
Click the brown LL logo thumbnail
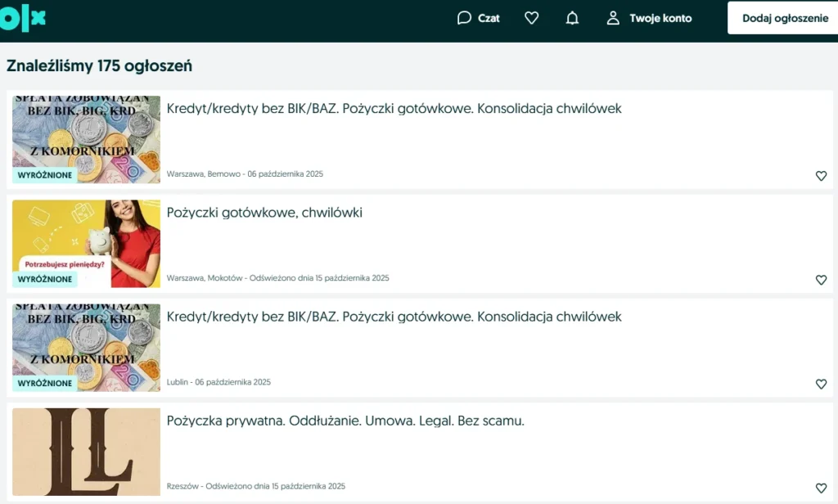click(87, 452)
